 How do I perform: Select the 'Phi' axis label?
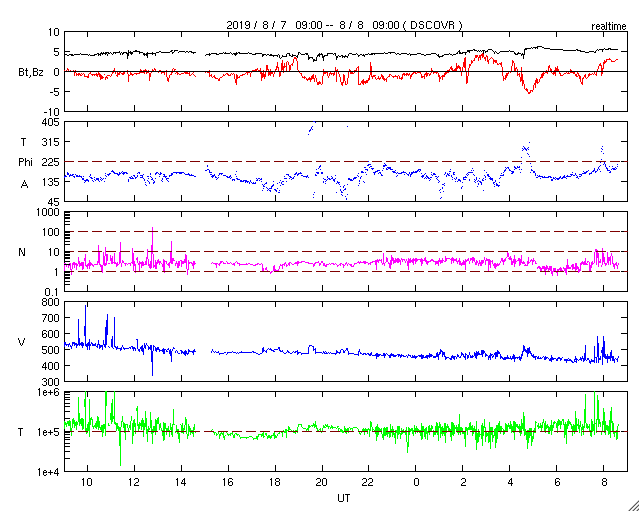tap(25, 163)
